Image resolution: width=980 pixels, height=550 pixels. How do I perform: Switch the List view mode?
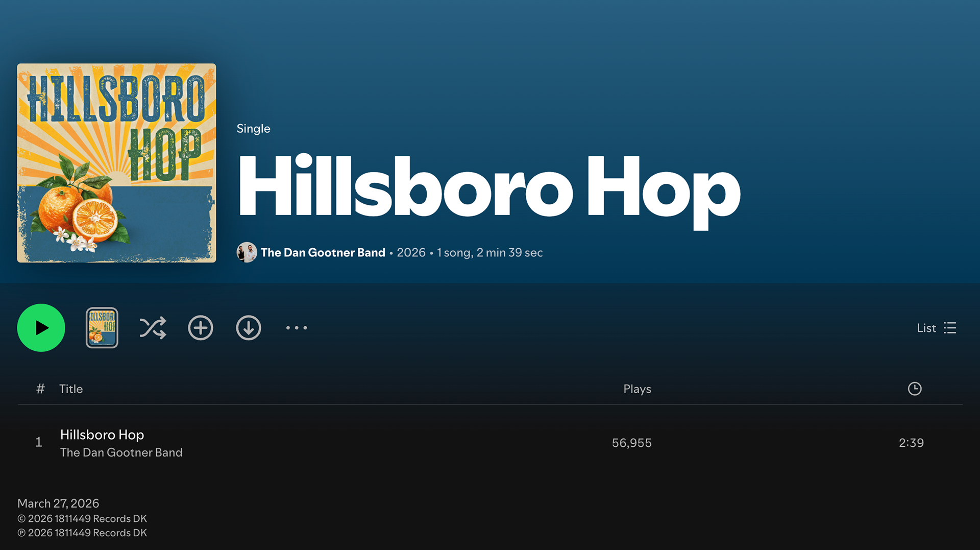coord(937,328)
